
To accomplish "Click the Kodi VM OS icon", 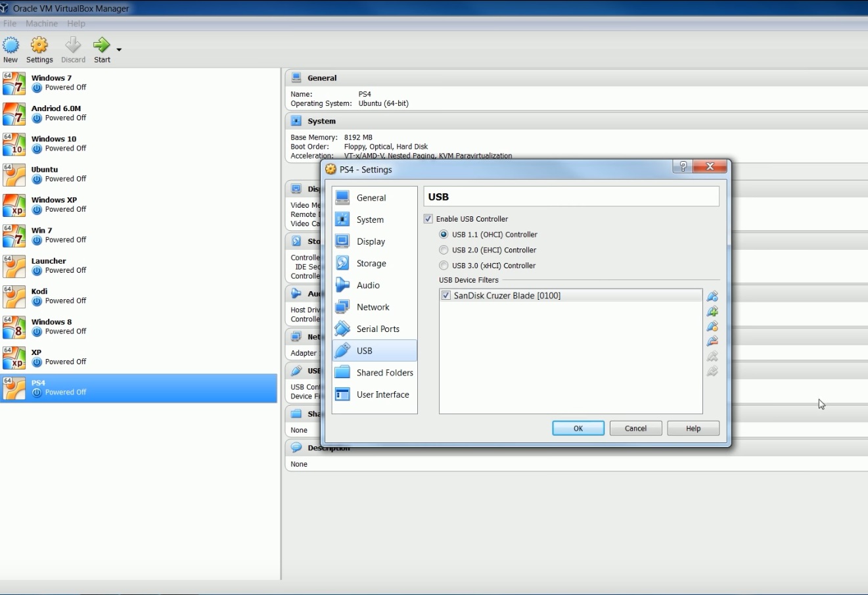I will [14, 297].
